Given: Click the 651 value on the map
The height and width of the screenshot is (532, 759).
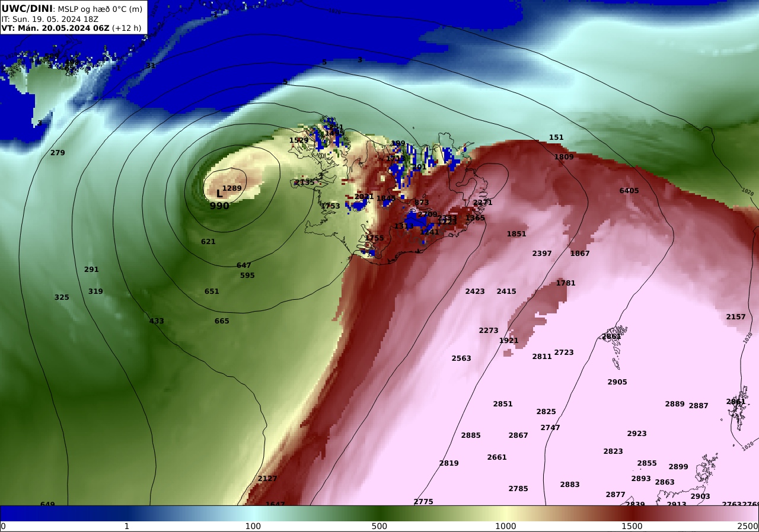Looking at the screenshot, I should click(212, 291).
